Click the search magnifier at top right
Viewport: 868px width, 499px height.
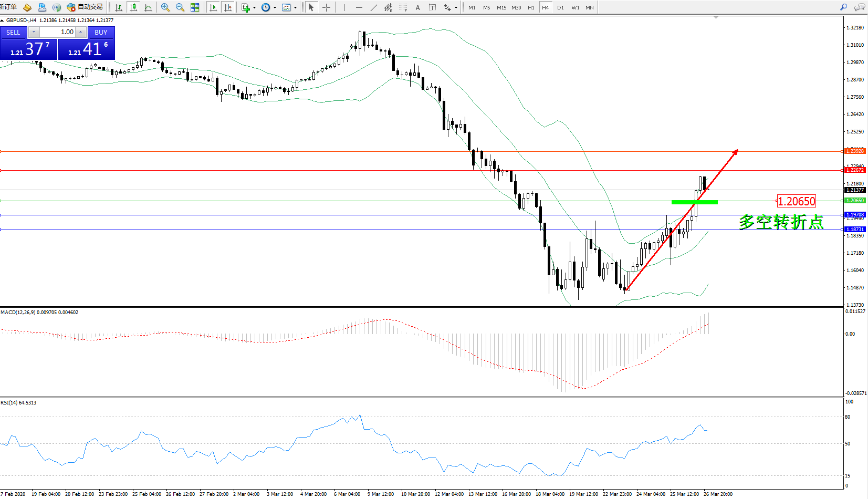[x=844, y=7]
